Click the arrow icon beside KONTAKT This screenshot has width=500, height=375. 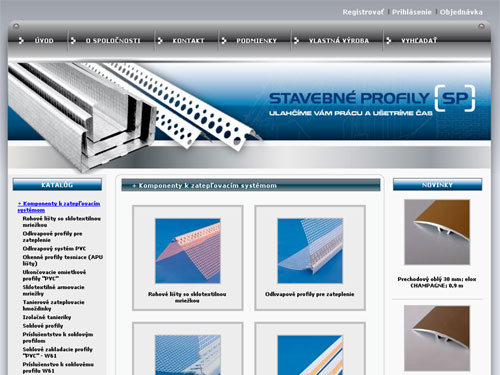pos(160,41)
